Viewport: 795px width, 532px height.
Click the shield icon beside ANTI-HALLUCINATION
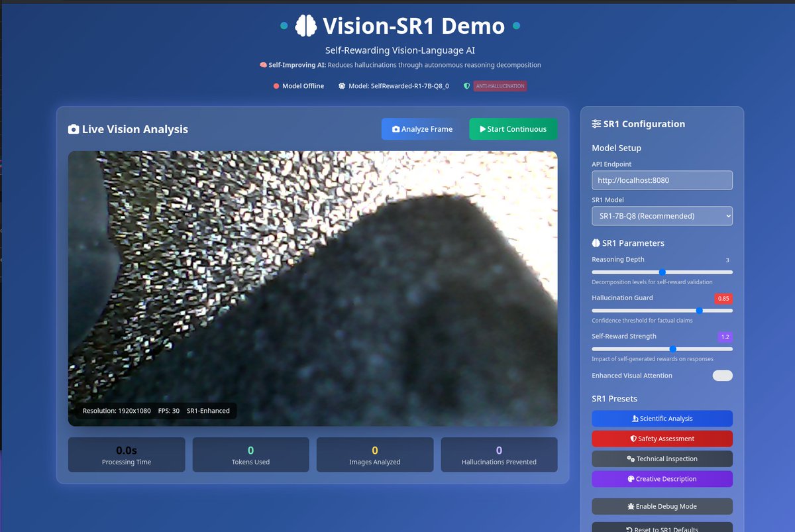pyautogui.click(x=466, y=86)
